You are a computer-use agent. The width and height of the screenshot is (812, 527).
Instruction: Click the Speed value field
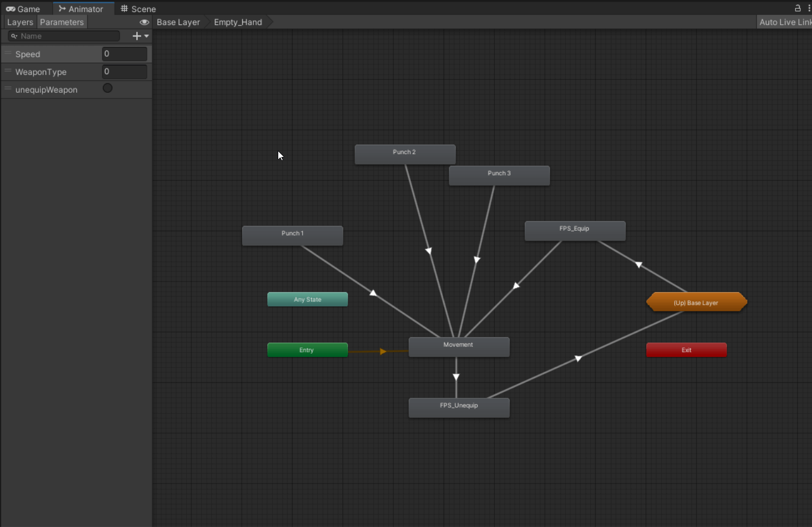(x=125, y=54)
